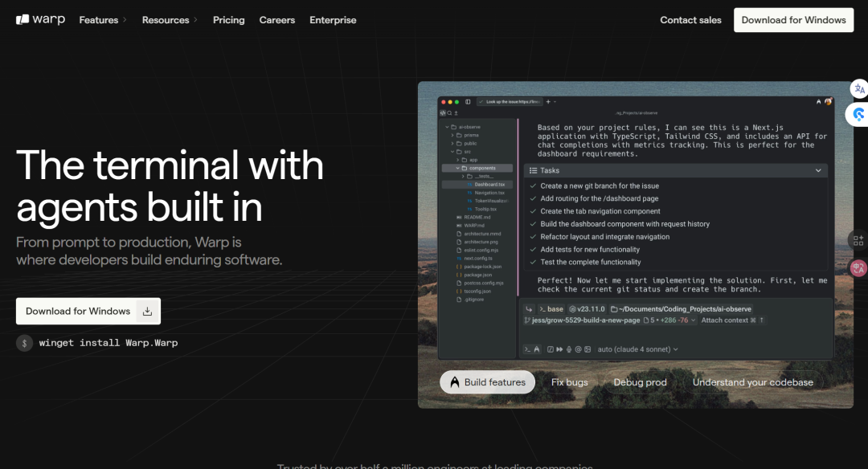Expand the Resources dropdown in the navbar

point(170,20)
